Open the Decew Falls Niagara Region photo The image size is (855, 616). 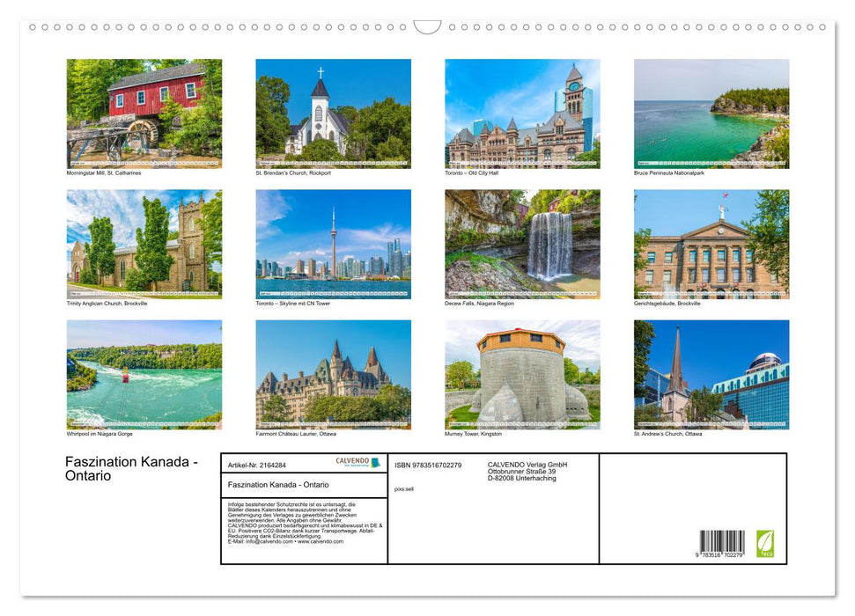(522, 244)
